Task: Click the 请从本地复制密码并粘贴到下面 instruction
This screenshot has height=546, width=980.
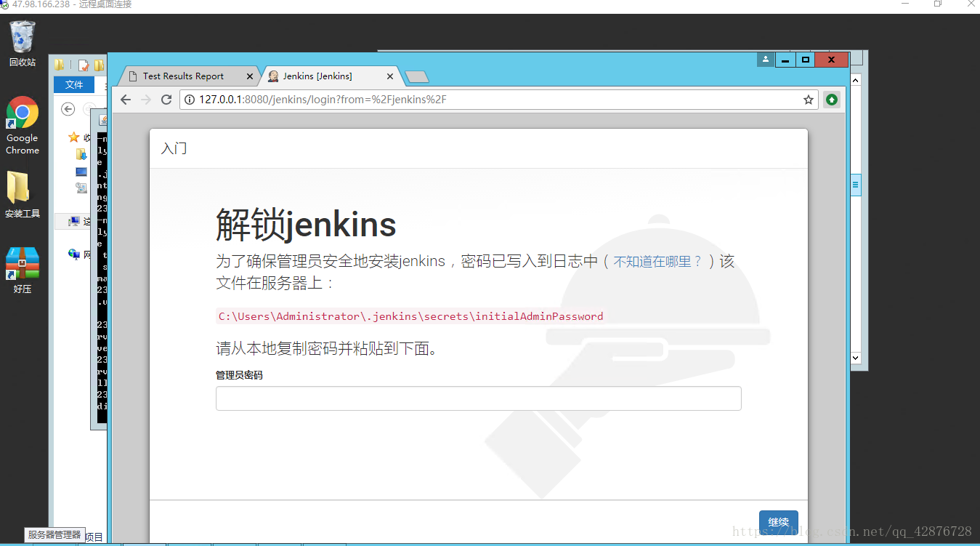Action: [328, 349]
